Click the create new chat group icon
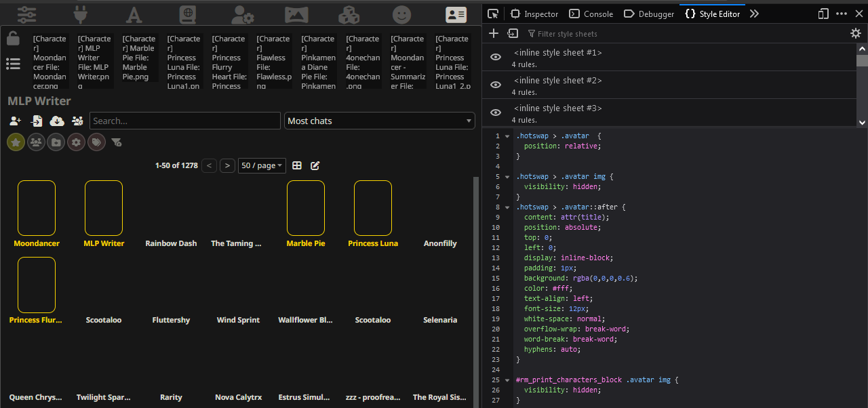This screenshot has width=868, height=408. pos(77,121)
